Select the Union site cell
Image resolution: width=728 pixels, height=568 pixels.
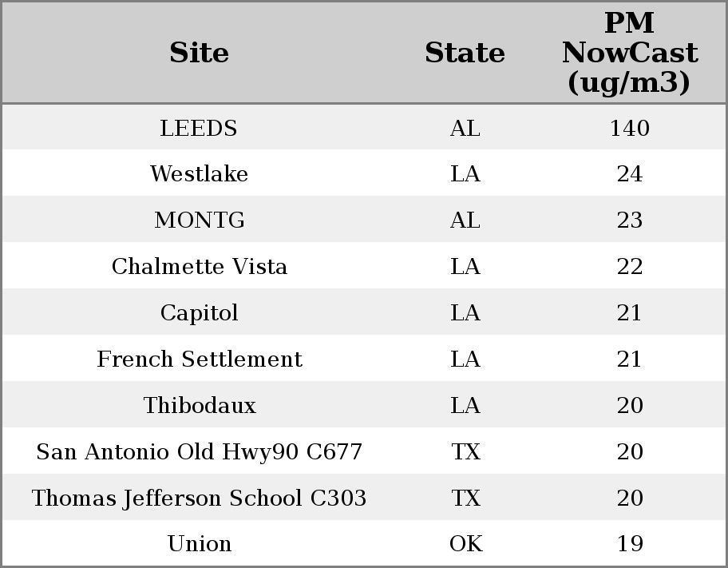200,543
